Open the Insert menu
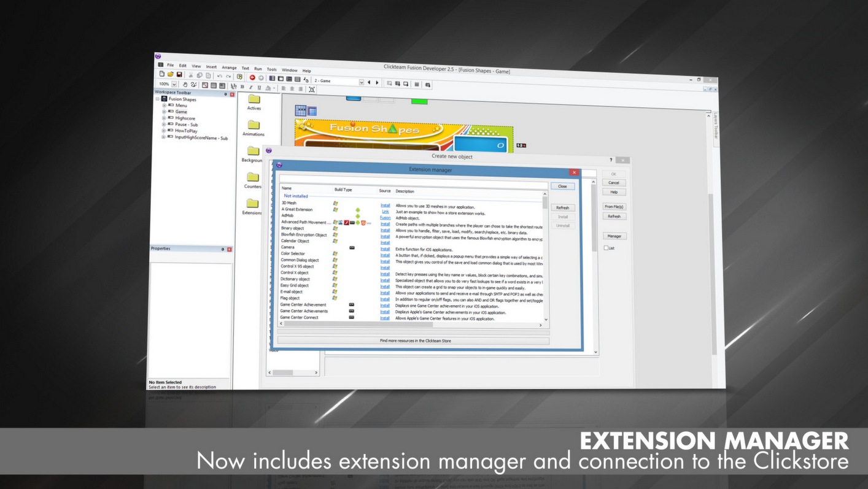The height and width of the screenshot is (489, 868). coord(211,67)
